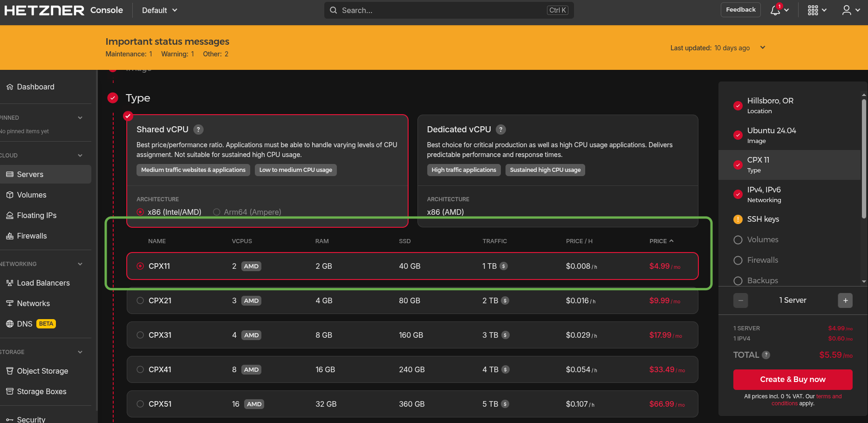The width and height of the screenshot is (868, 423).
Task: Jump to the Backups summary step
Action: point(763,281)
